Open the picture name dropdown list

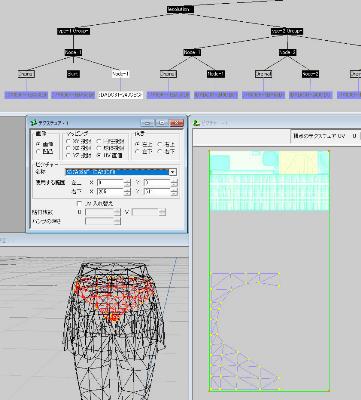[173, 172]
